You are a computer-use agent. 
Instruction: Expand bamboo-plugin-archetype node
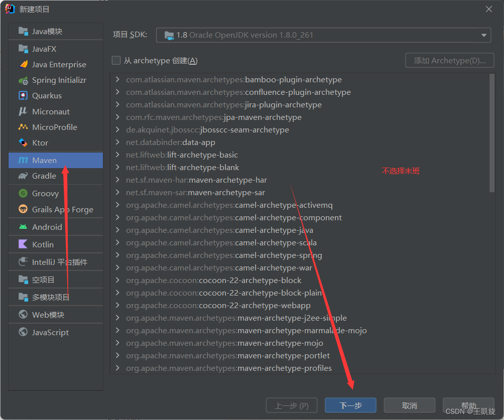pyautogui.click(x=117, y=79)
